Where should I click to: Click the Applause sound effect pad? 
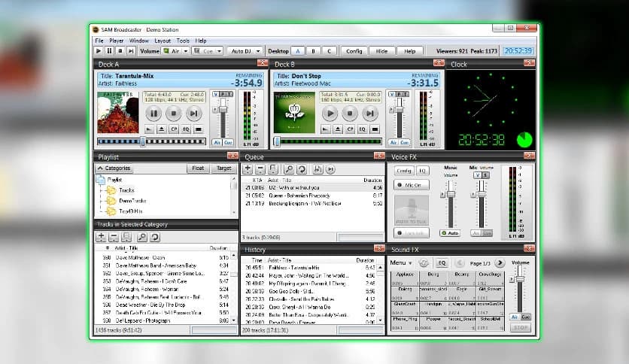(405, 278)
